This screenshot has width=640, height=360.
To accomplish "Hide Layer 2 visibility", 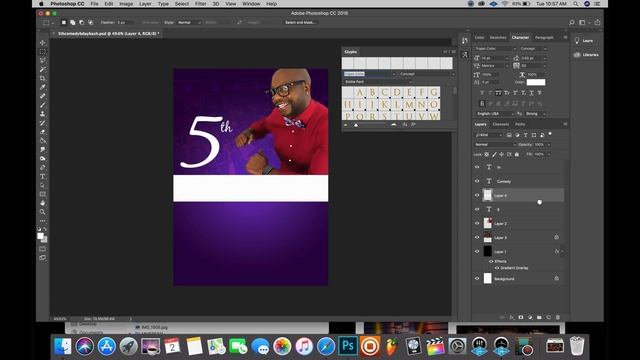I will point(477,223).
